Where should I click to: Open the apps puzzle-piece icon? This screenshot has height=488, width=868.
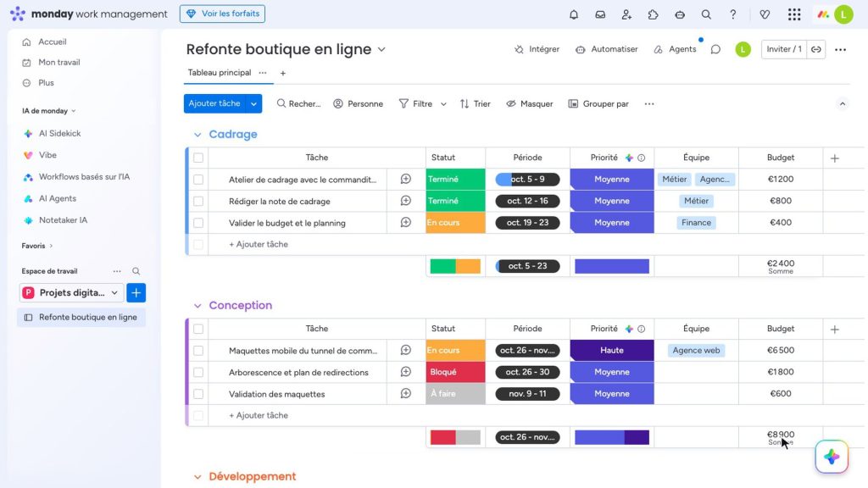click(x=654, y=14)
